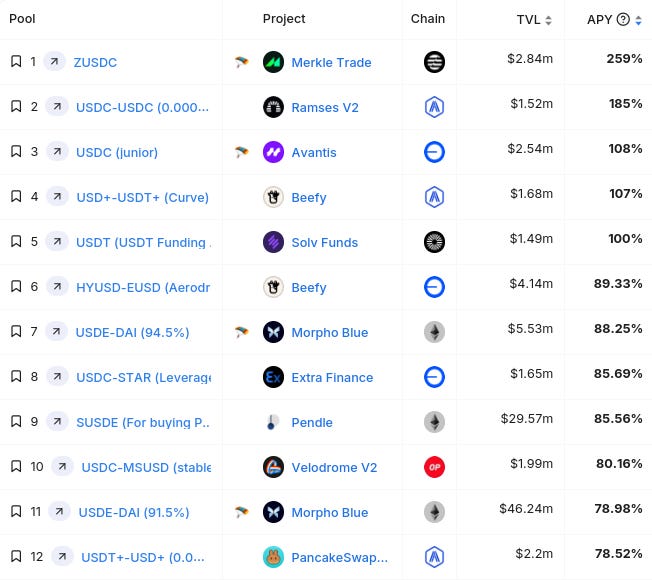Open external link arrow for USDT+-USD+ pool

point(62,556)
